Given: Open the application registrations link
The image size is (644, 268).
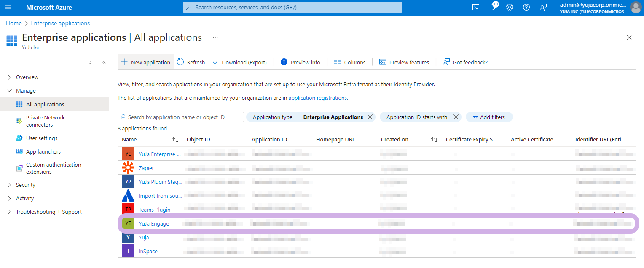Looking at the screenshot, I should (317, 98).
